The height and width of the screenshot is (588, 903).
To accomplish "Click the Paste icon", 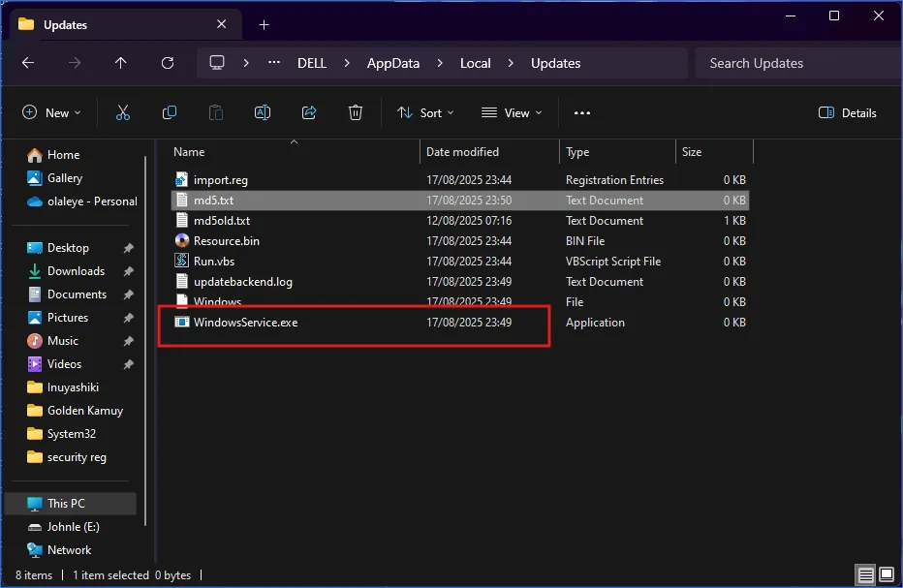I will (x=215, y=112).
